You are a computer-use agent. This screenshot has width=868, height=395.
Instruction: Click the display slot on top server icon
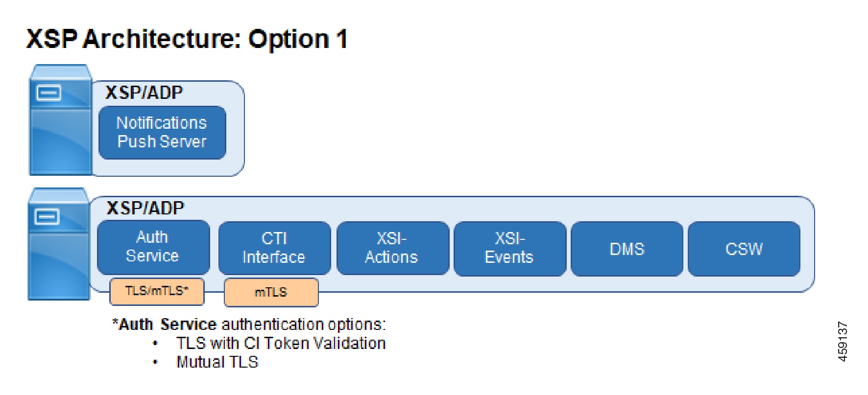pyautogui.click(x=49, y=93)
